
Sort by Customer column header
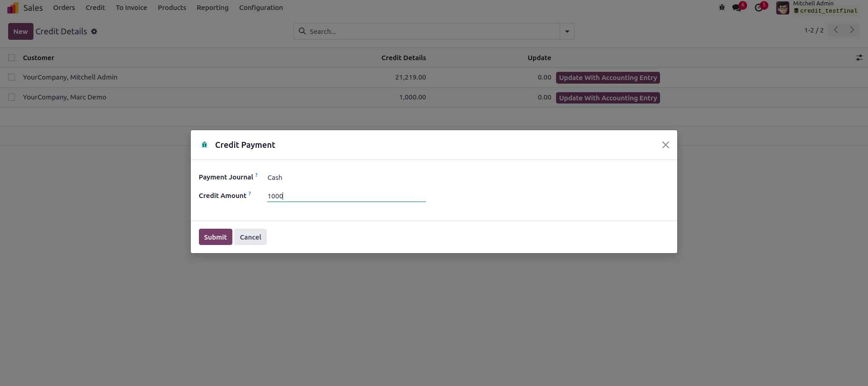click(x=38, y=58)
